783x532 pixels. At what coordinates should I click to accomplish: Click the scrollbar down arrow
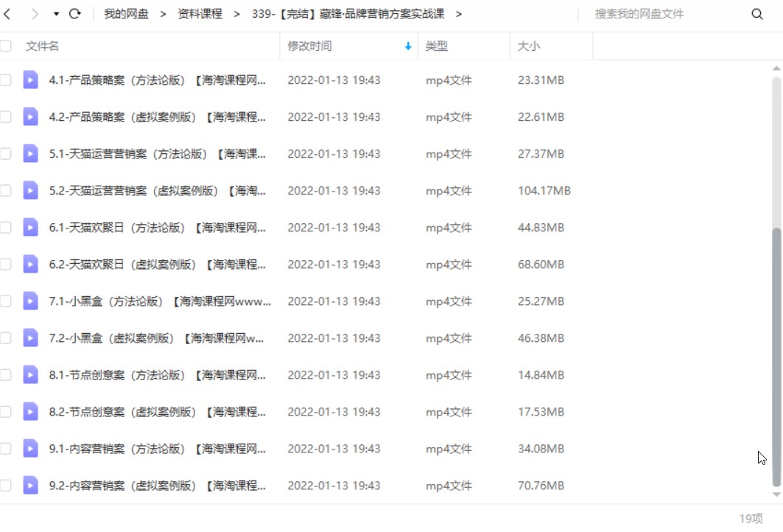point(776,494)
